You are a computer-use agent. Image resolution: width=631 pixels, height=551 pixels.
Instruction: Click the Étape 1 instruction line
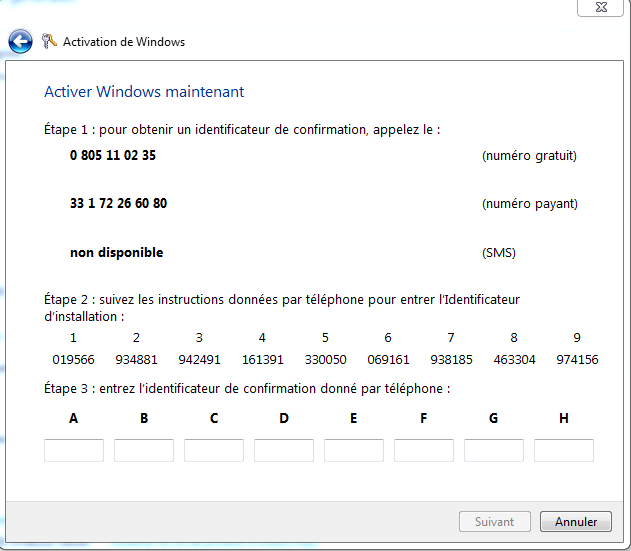coord(242,130)
